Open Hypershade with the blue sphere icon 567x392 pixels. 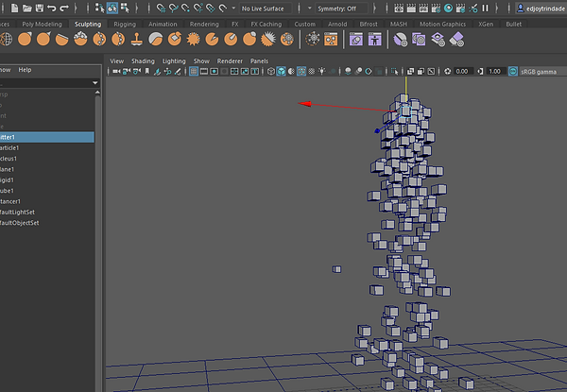point(448,8)
